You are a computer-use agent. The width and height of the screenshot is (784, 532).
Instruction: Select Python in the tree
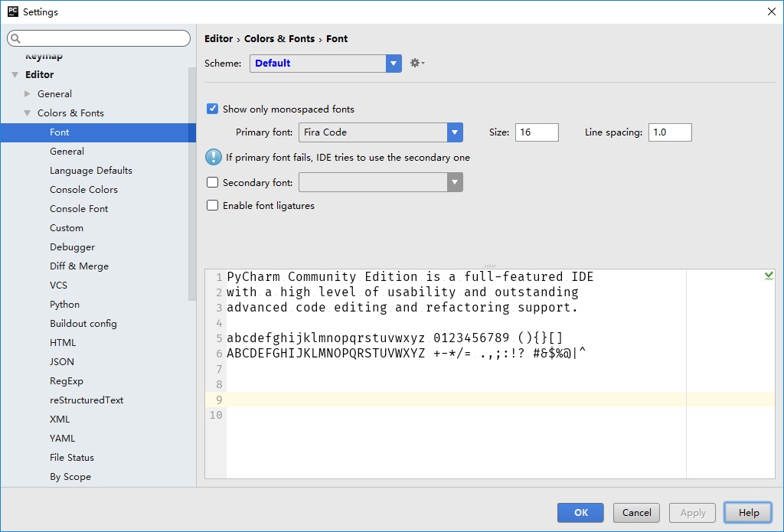click(64, 305)
